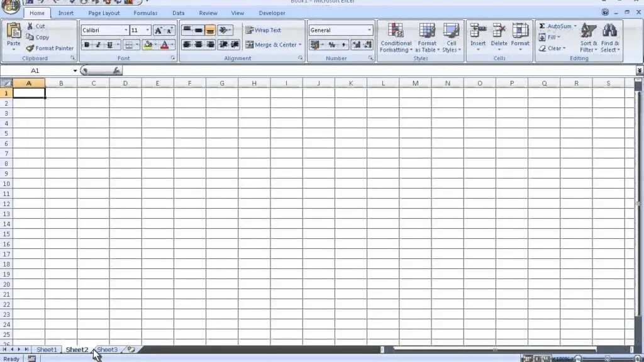The width and height of the screenshot is (644, 362).
Task: Apply Accounting Number Format
Action: coord(316,45)
